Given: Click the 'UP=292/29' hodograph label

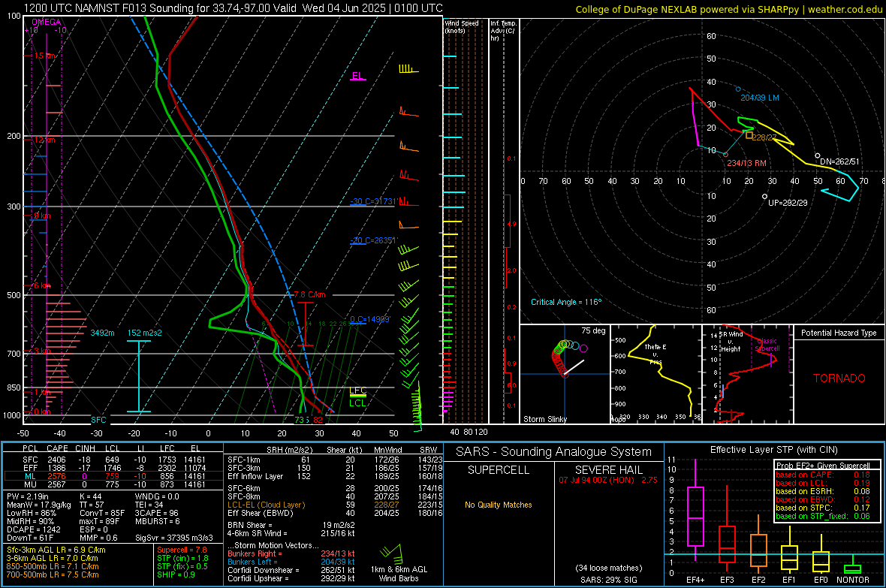Looking at the screenshot, I should click(788, 203).
